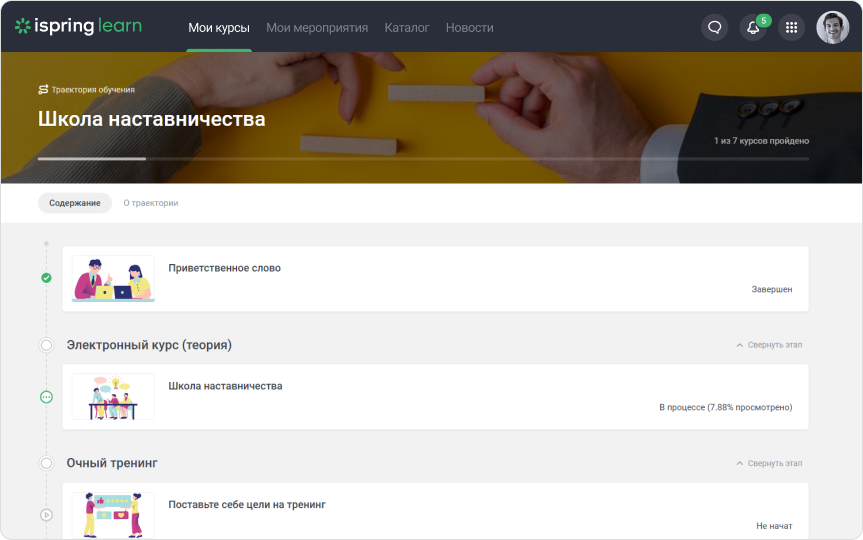Go to Мои курсы tab

coord(219,28)
